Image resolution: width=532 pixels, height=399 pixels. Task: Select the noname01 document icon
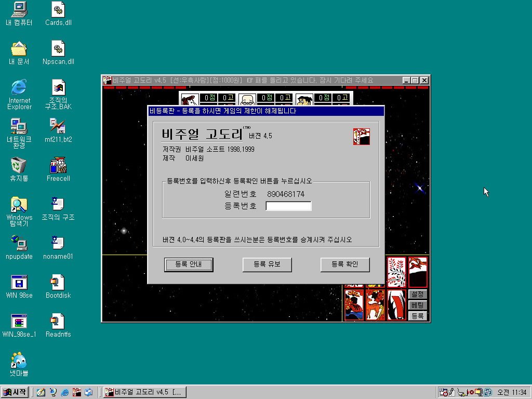click(x=58, y=248)
